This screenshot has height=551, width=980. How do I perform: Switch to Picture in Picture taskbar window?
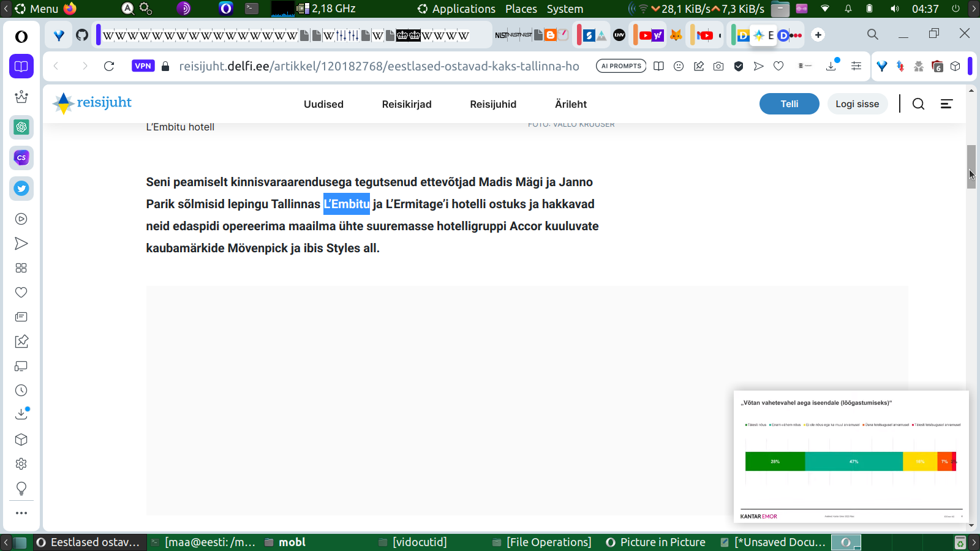coord(655,542)
